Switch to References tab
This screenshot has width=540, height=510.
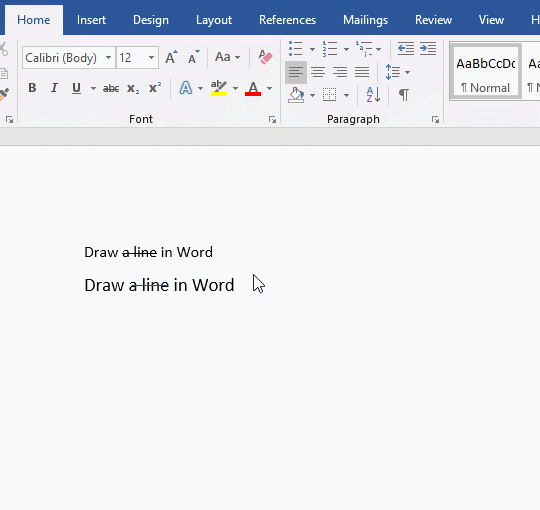click(288, 20)
